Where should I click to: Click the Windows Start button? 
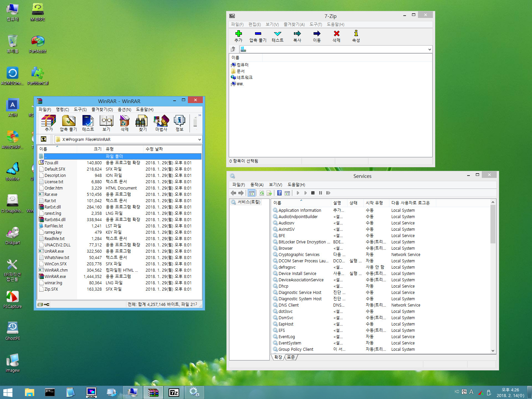click(8, 393)
